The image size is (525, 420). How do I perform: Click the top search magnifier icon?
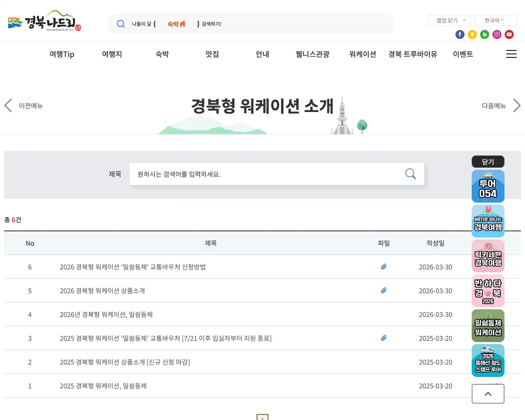click(x=121, y=24)
